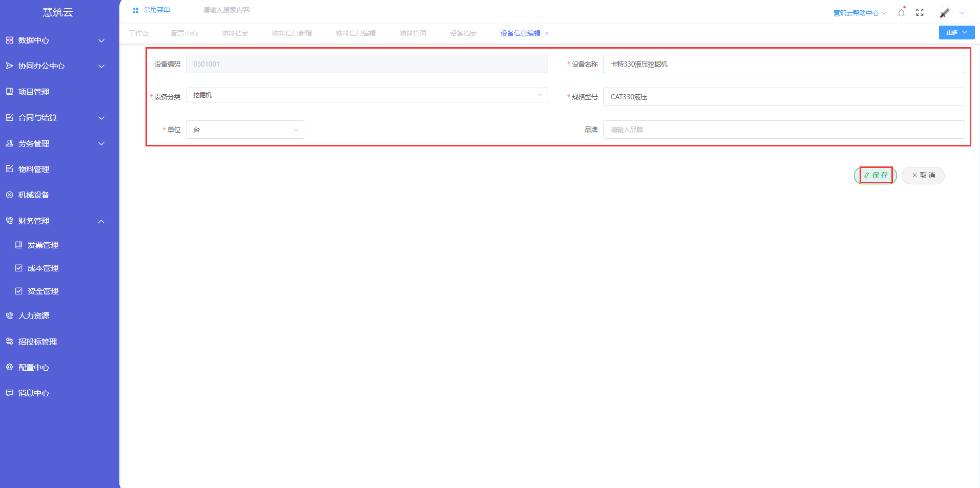Click the 机械设备 circle-x icon
The image size is (980, 488).
(x=9, y=195)
